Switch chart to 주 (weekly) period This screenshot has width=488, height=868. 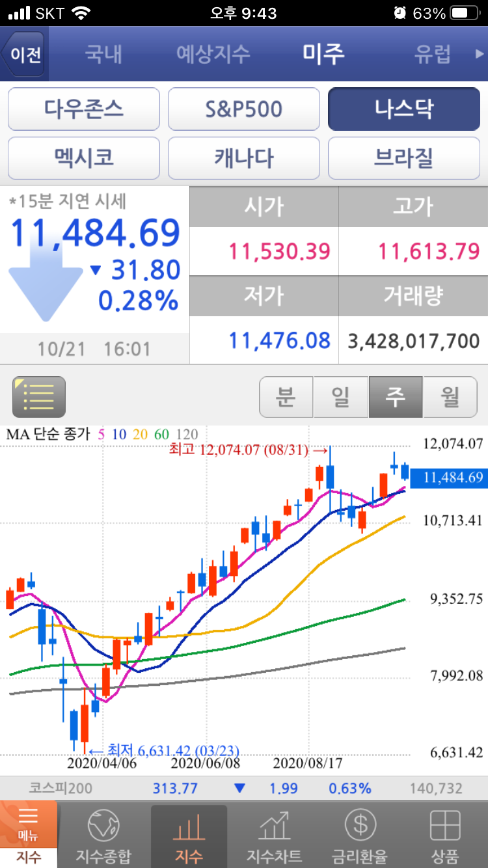pyautogui.click(x=396, y=396)
